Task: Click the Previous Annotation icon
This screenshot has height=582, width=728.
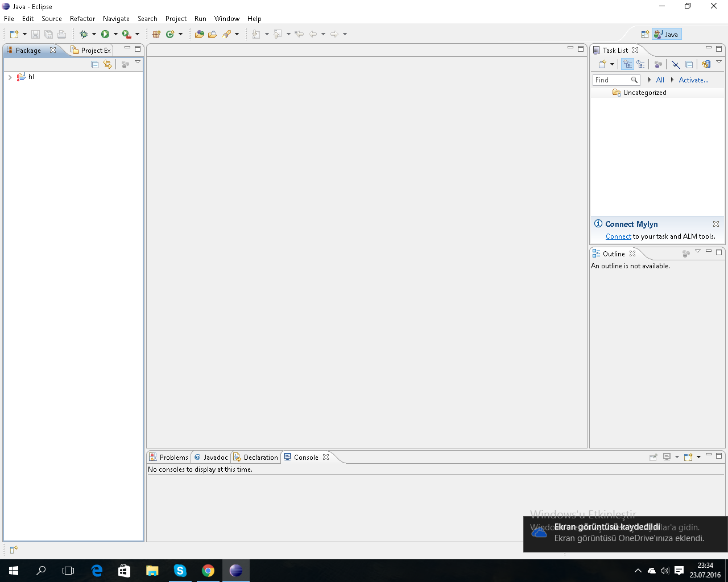Action: click(278, 34)
